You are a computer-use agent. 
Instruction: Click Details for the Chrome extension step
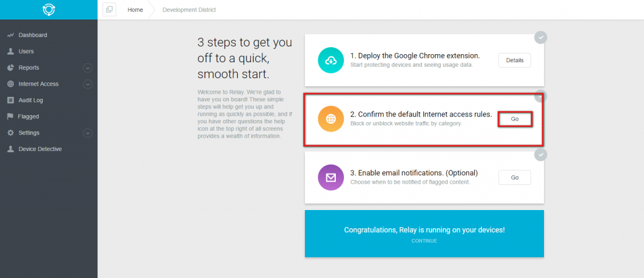(x=514, y=60)
